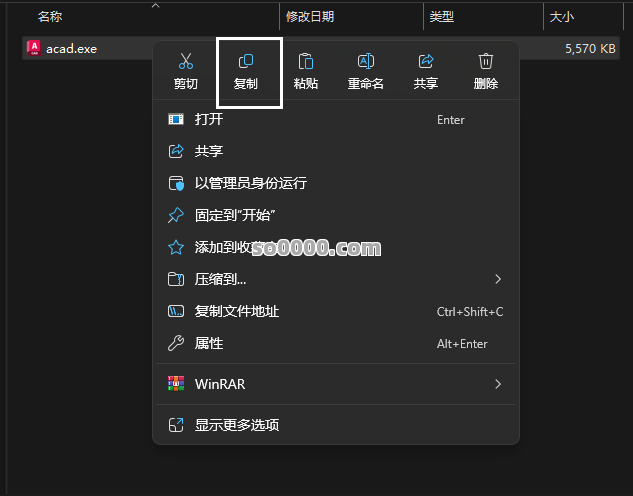Expand the 压缩到... submenu arrow
The width and height of the screenshot is (633, 496).
tap(498, 279)
